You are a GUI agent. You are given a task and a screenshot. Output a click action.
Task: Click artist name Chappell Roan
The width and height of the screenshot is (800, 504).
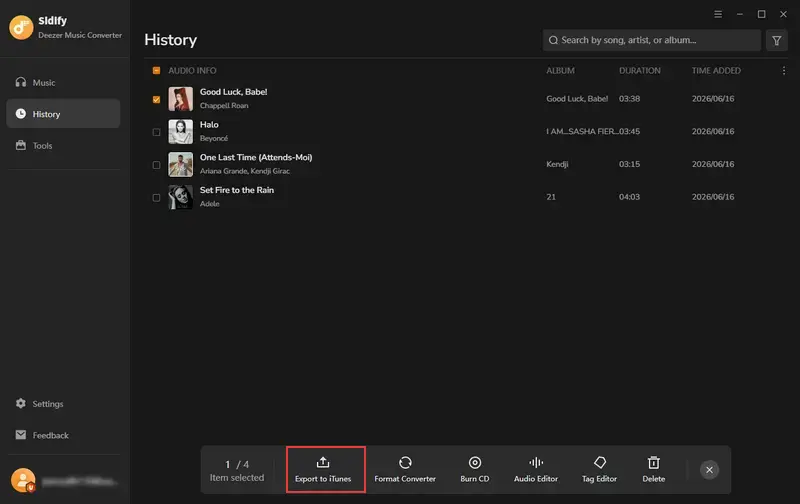224,106
